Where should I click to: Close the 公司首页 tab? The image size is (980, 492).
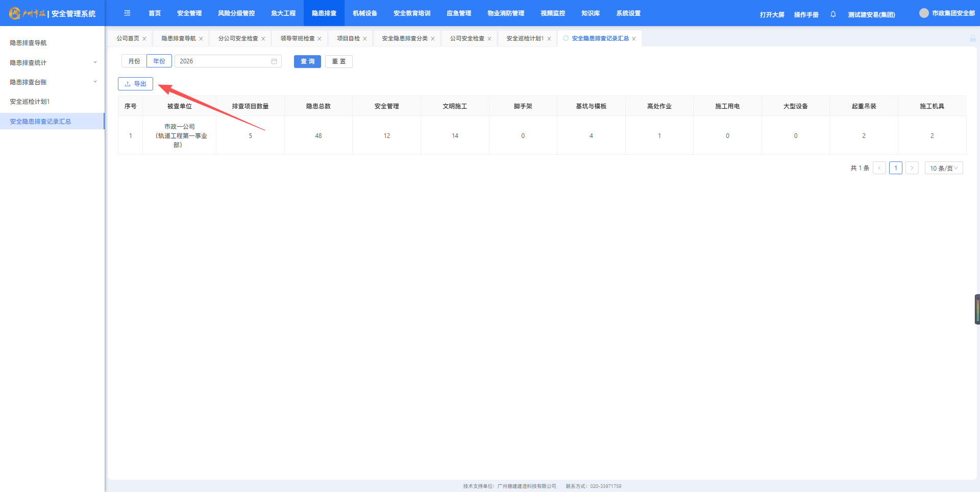[144, 39]
